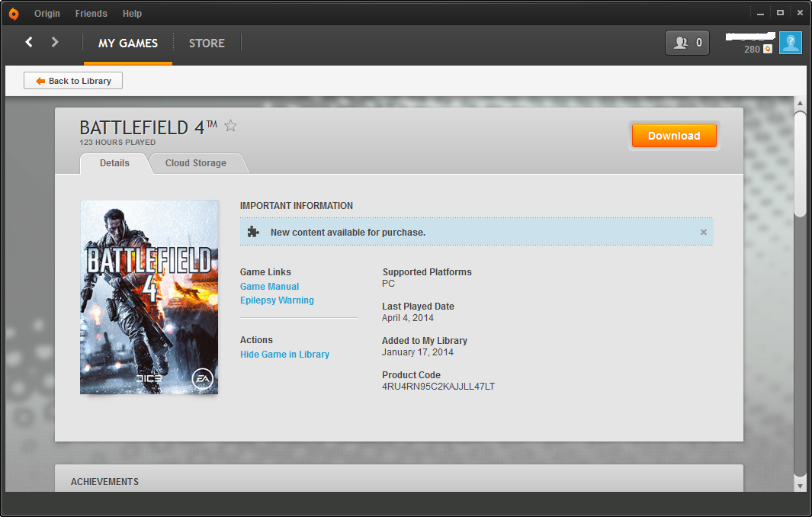Click Hide Game in Library
Screen dimensions: 812x517
[x=285, y=355]
